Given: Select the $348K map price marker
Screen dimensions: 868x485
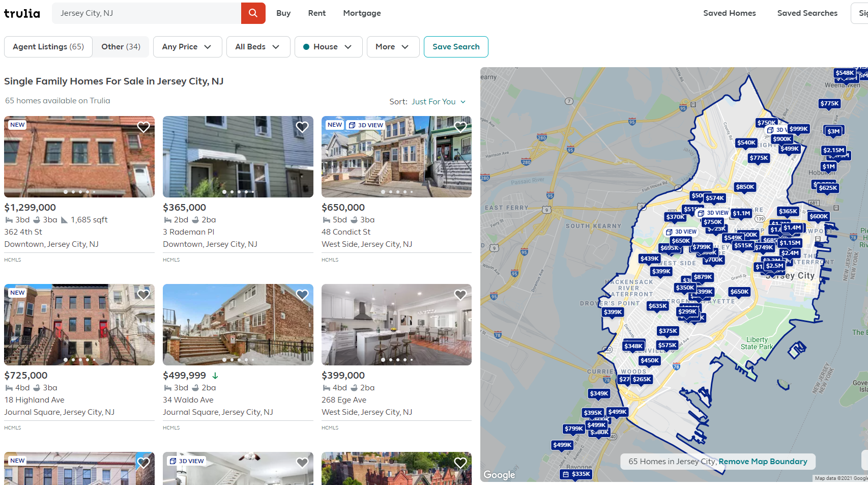Looking at the screenshot, I should pyautogui.click(x=633, y=346).
